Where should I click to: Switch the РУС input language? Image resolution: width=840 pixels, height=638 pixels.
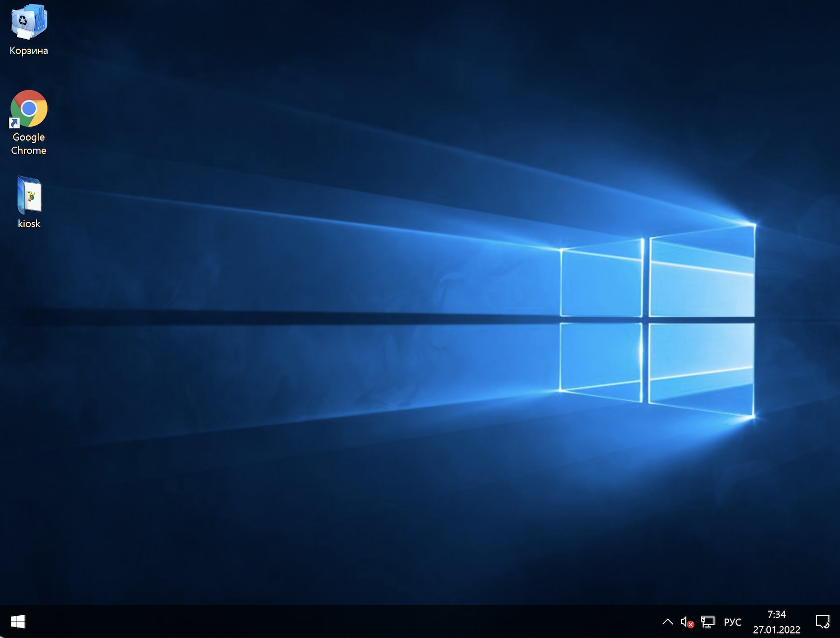pyautogui.click(x=733, y=622)
